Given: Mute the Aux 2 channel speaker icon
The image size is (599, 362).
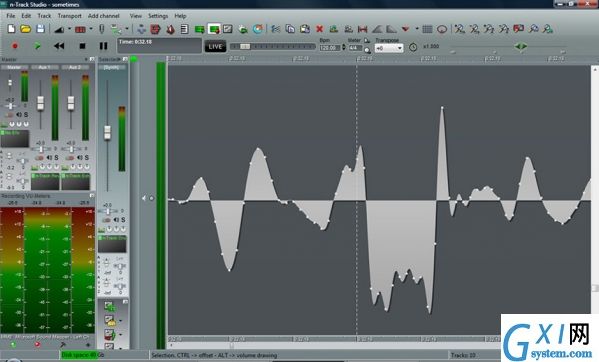Looking at the screenshot, I should pos(80,157).
